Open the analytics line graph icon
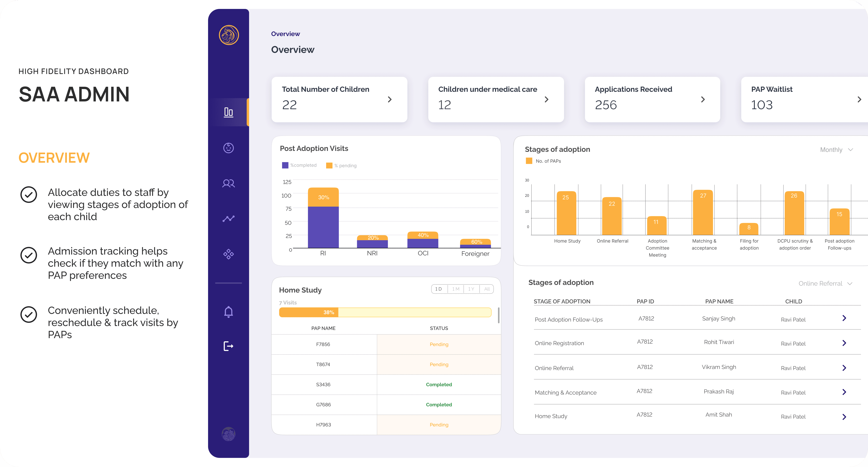The image size is (868, 467). tap(228, 219)
